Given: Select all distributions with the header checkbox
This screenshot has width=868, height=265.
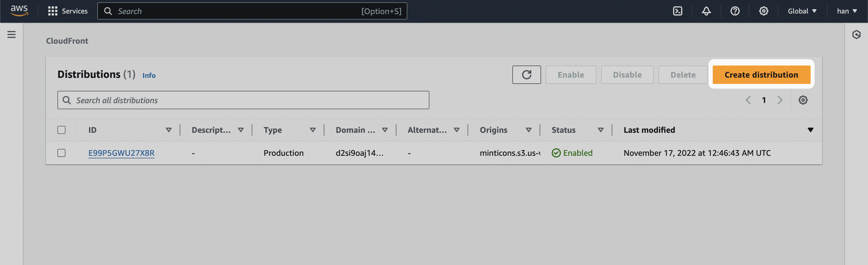Looking at the screenshot, I should [62, 130].
